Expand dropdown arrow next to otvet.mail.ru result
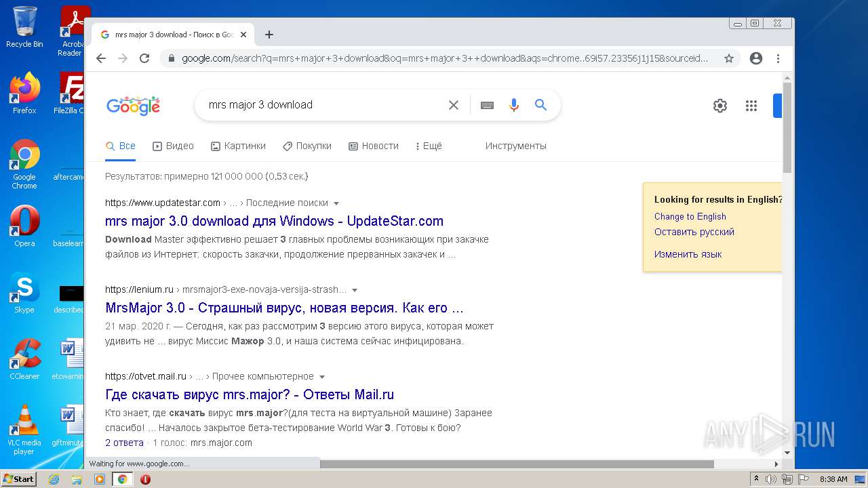This screenshot has width=868, height=488. pos(322,377)
